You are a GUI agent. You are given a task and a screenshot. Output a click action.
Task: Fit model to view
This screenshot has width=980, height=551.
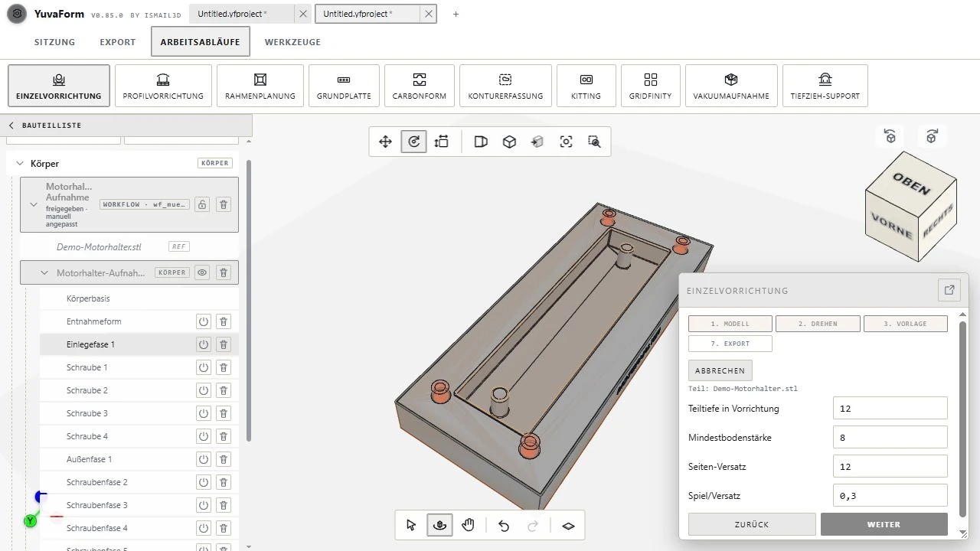(x=566, y=142)
